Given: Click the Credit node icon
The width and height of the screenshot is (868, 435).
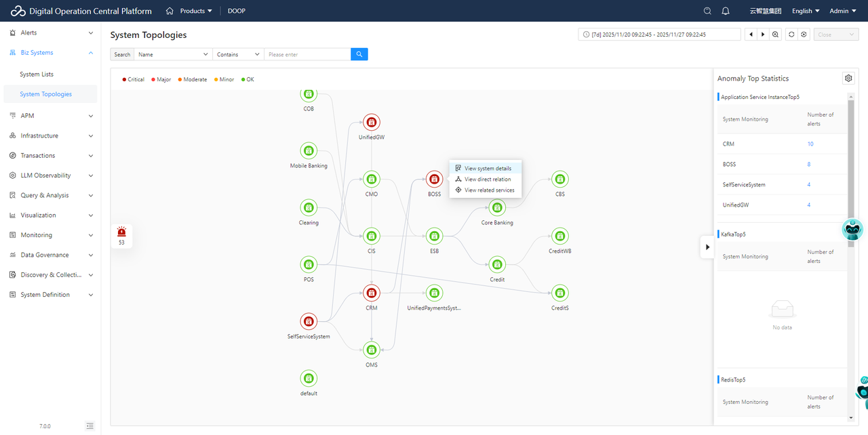Looking at the screenshot, I should [x=497, y=265].
